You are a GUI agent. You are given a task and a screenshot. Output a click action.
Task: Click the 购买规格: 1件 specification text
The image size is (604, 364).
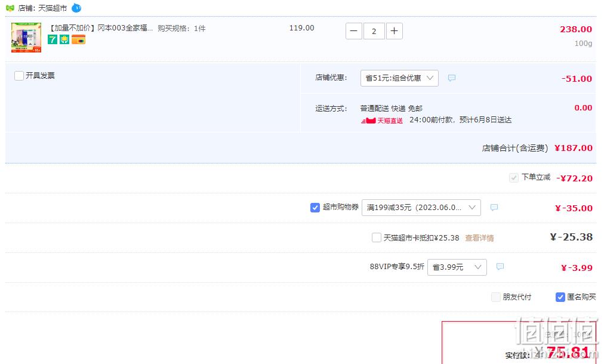(x=181, y=29)
